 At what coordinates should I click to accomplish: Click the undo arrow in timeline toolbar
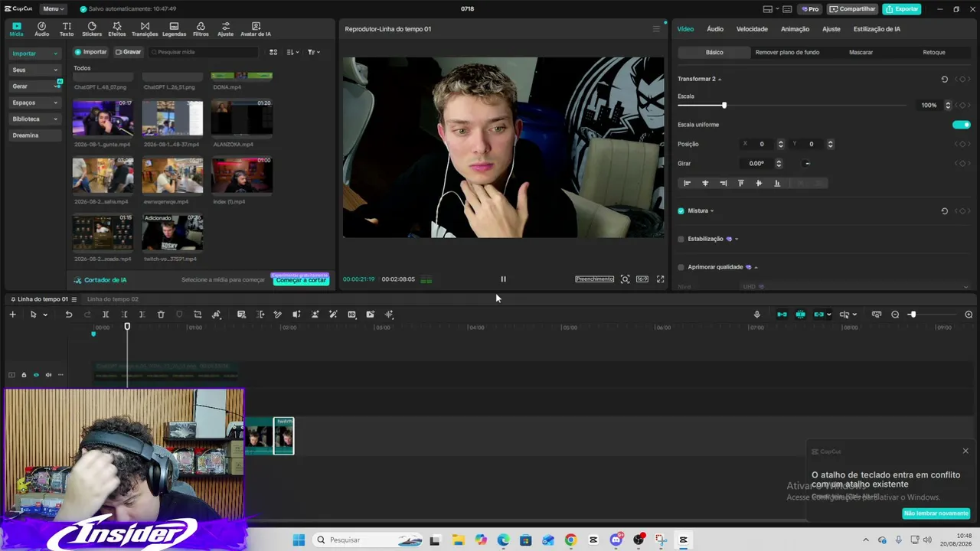[x=69, y=315]
